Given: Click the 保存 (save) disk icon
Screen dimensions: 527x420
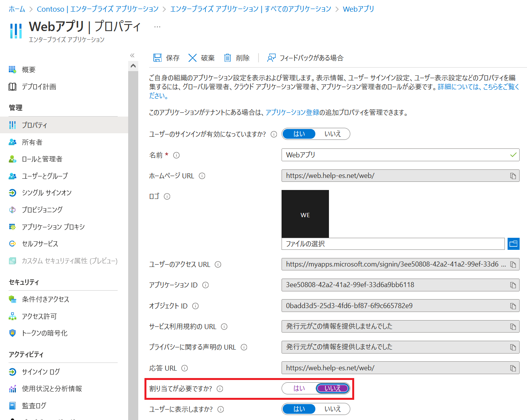Looking at the screenshot, I should pyautogui.click(x=157, y=58).
